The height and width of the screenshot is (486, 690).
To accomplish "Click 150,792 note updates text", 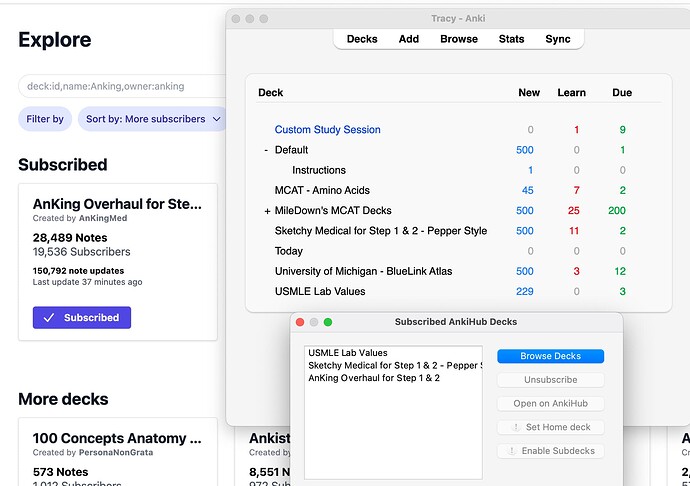I will tap(78, 271).
